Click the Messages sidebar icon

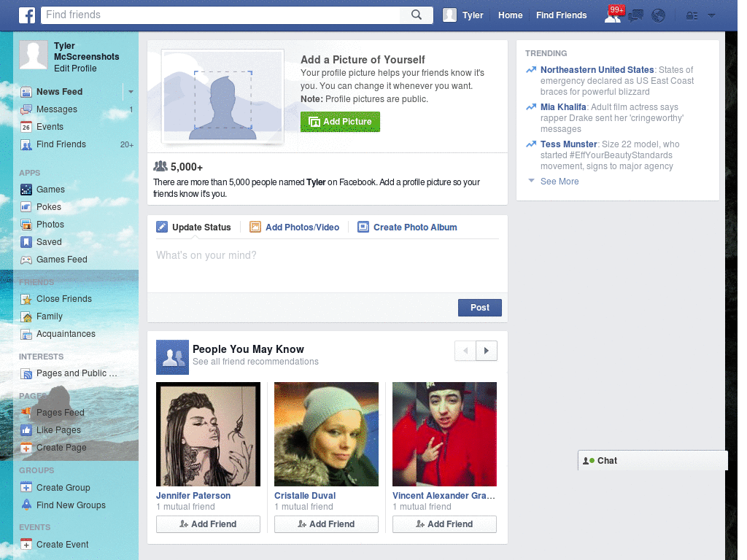coord(26,109)
